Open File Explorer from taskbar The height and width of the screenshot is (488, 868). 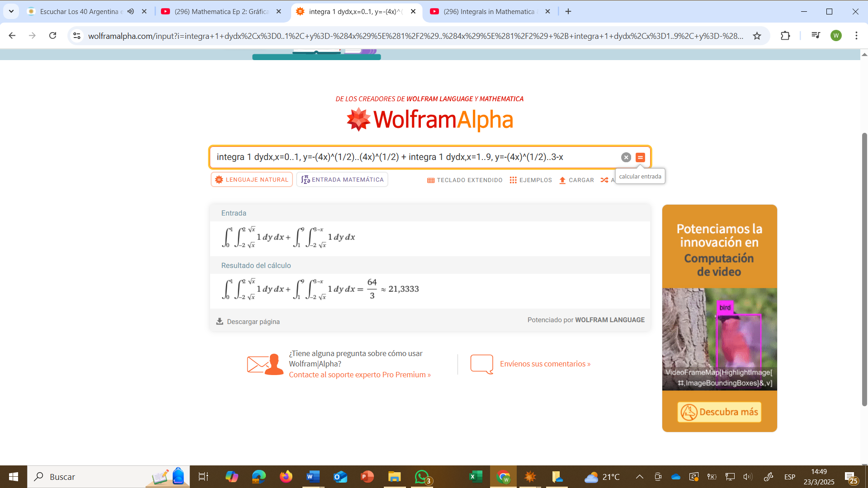pyautogui.click(x=394, y=477)
